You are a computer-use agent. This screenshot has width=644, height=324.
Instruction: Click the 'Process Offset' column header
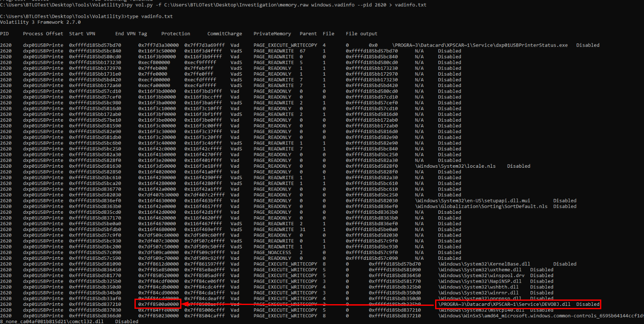tap(43, 33)
